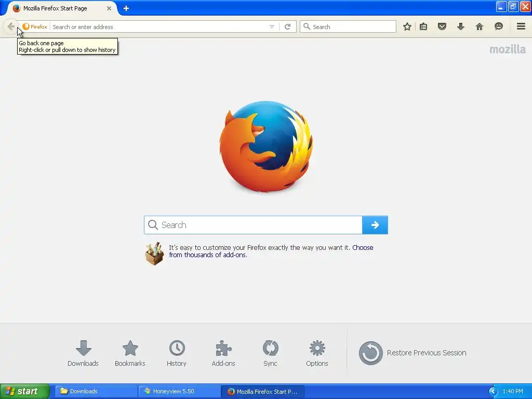This screenshot has width=532, height=399.
Task: Open the toolbar downloads arrow
Action: (461, 26)
